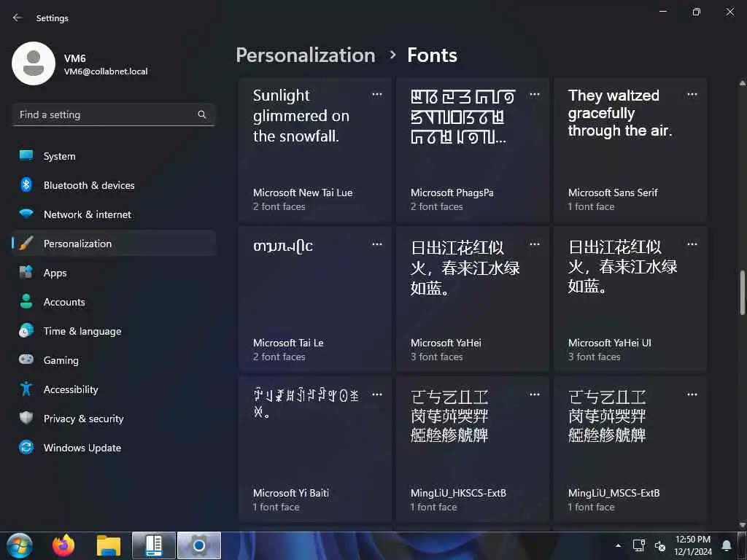The height and width of the screenshot is (560, 747).
Task: Click the search magnifier in Find a setting
Action: pos(201,114)
